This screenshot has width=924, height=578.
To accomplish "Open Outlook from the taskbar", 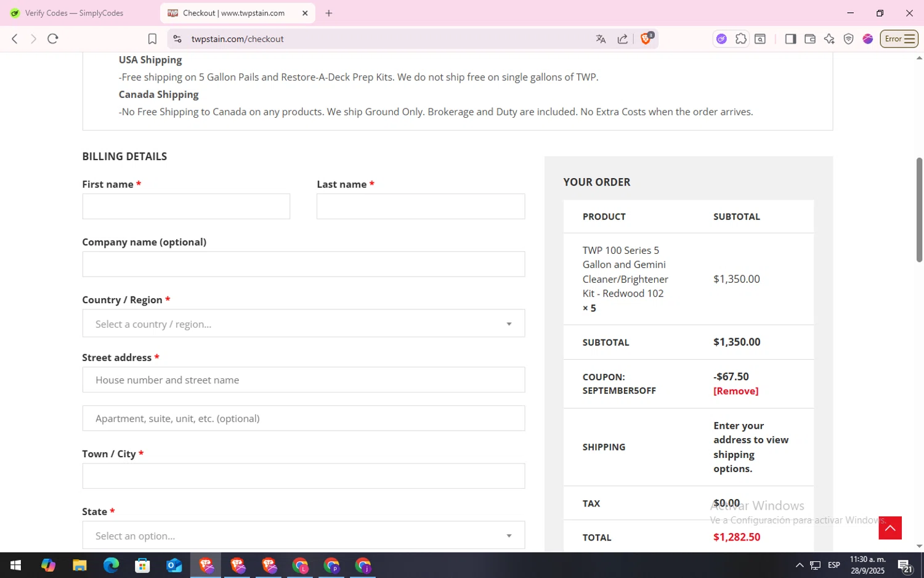I will pos(174,565).
